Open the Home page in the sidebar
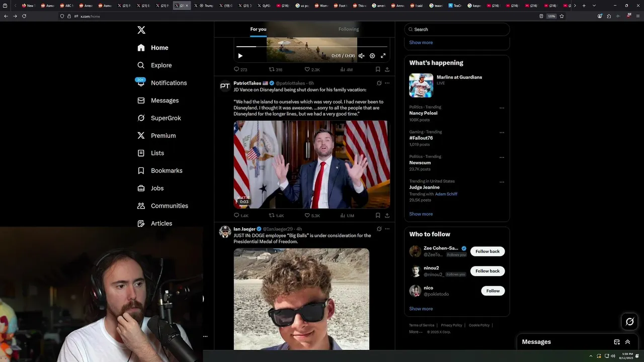The width and height of the screenshot is (644, 362). tap(153, 48)
